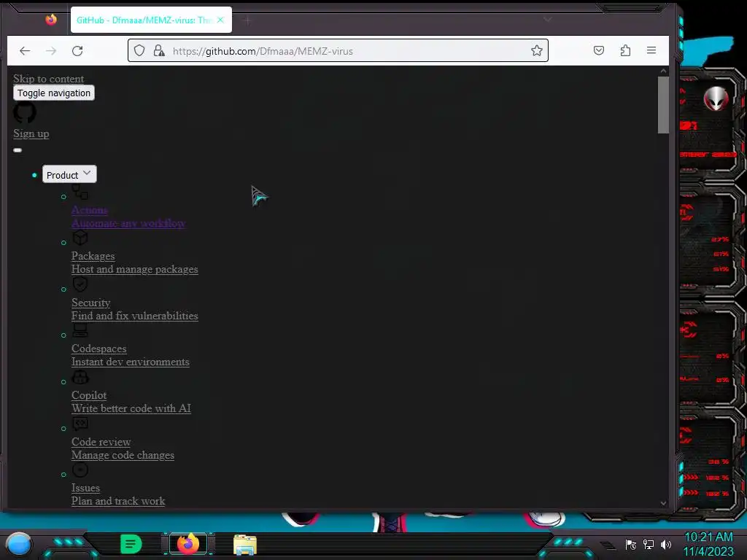Open the Firefox hamburger application menu

coord(651,50)
